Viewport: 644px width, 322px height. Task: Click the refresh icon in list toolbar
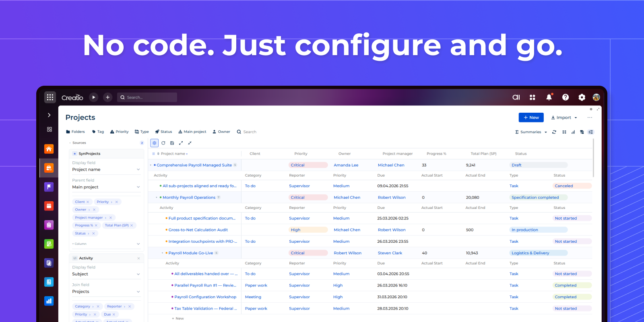point(163,143)
